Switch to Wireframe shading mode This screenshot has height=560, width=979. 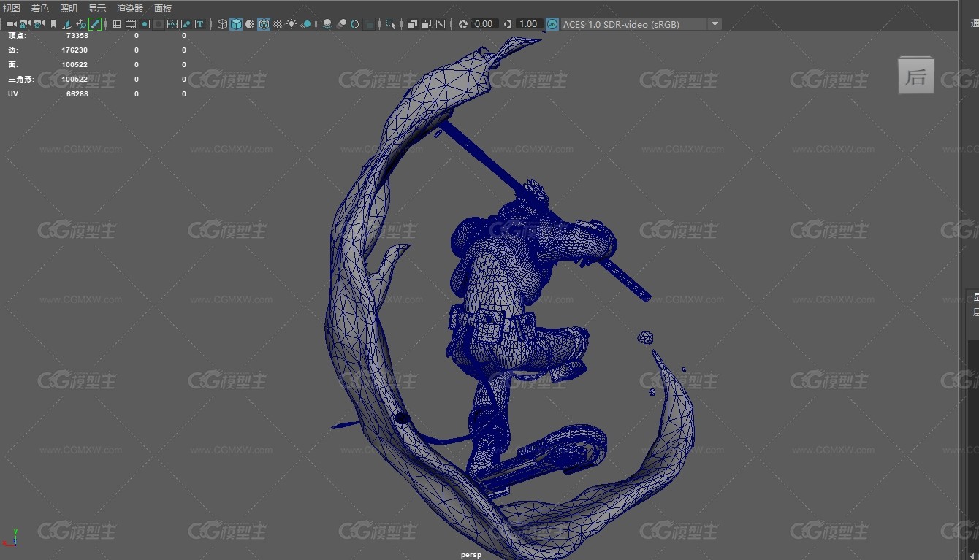click(223, 24)
